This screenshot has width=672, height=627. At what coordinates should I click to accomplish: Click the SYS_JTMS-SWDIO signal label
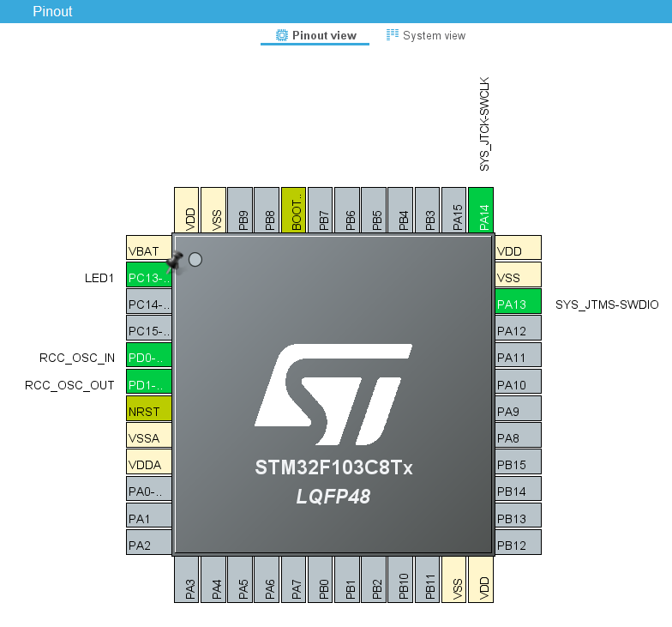pos(607,304)
